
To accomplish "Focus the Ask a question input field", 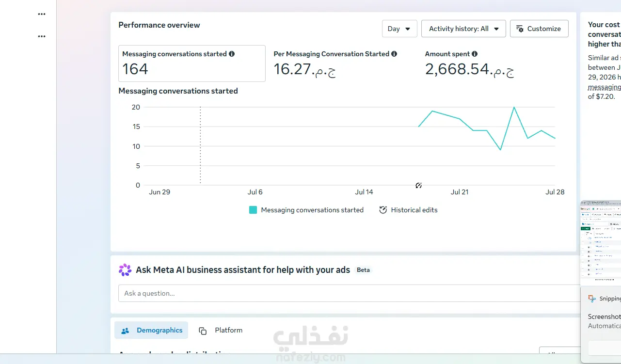I will [349, 293].
